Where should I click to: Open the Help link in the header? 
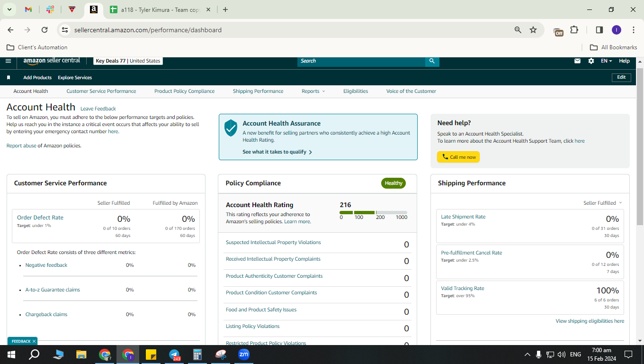pyautogui.click(x=625, y=61)
